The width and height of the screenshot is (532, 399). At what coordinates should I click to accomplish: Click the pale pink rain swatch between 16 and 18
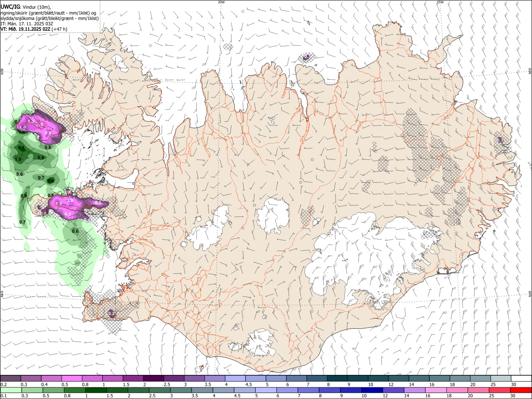pos(436,390)
